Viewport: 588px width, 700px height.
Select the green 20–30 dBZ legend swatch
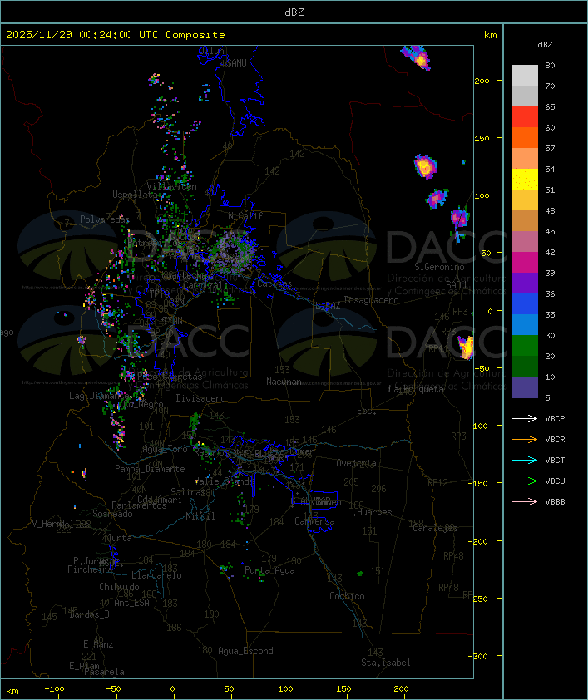(525, 346)
